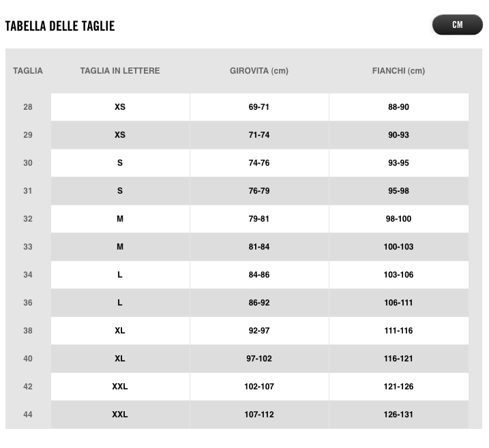489x448 pixels.
Task: Click the Tabella delle Taglie heading
Action: 60,26
